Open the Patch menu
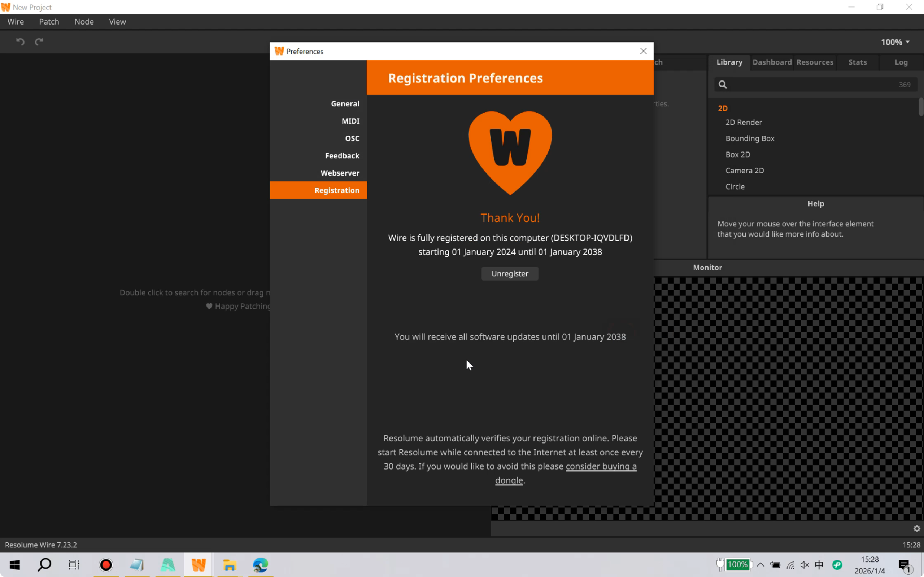 [x=49, y=22]
